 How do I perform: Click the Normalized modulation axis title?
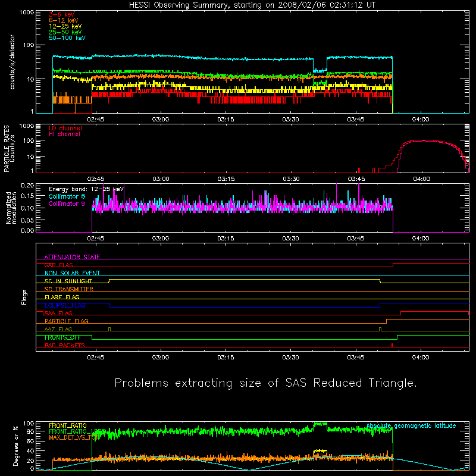[x=11, y=208]
